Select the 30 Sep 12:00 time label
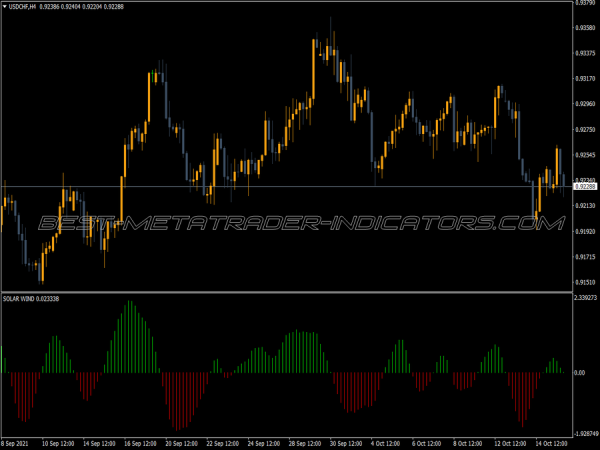 [346, 443]
